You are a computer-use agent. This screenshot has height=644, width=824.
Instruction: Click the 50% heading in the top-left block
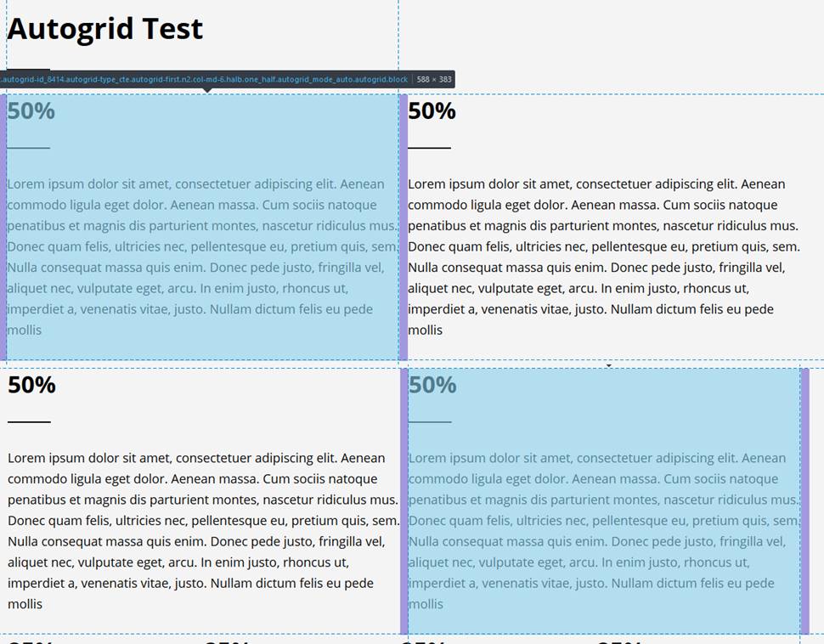click(x=31, y=111)
